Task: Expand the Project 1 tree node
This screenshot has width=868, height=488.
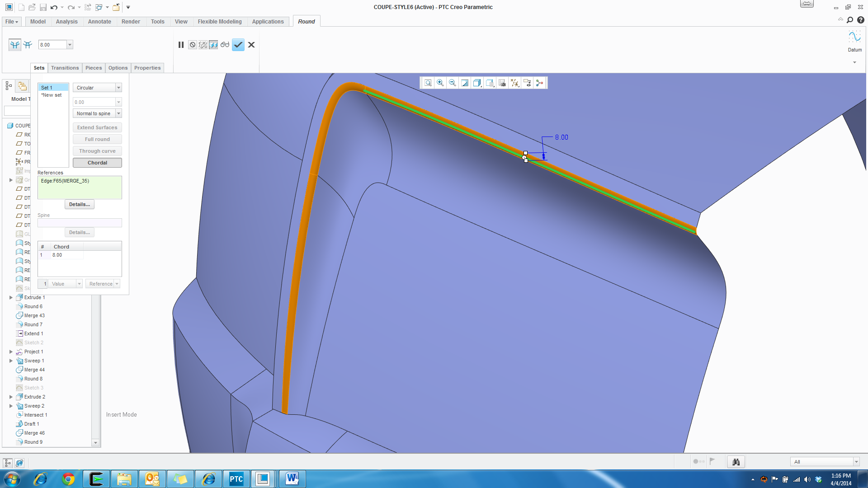Action: [11, 352]
